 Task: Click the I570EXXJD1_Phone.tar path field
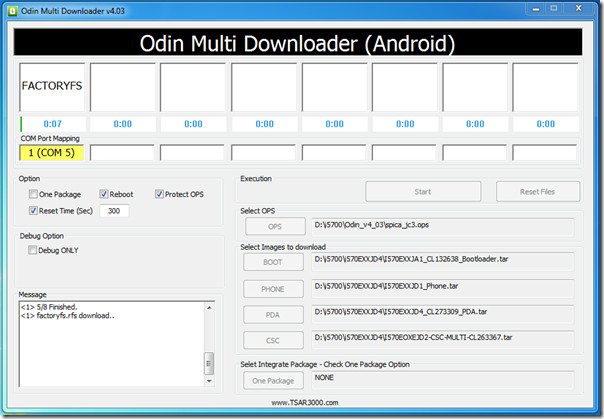(x=443, y=288)
